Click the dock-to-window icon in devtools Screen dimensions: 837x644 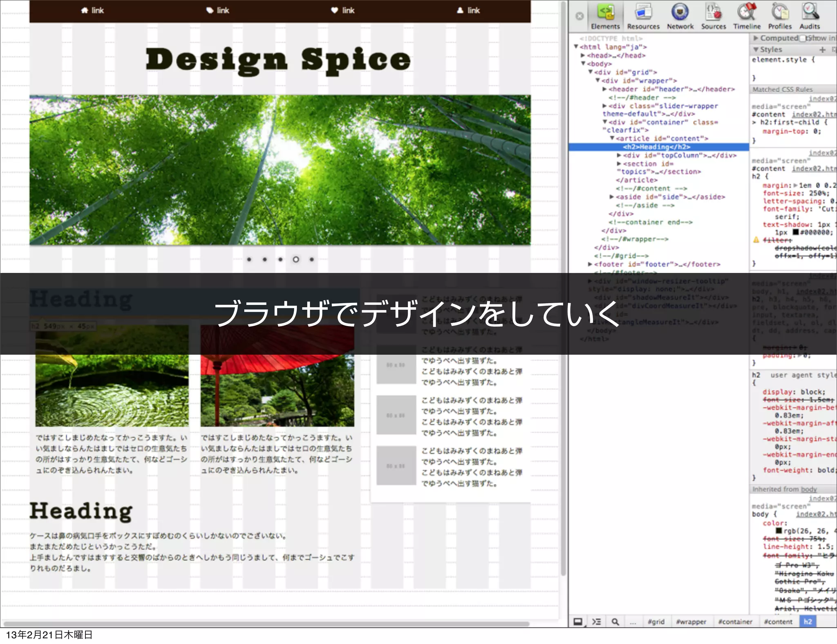tap(578, 622)
